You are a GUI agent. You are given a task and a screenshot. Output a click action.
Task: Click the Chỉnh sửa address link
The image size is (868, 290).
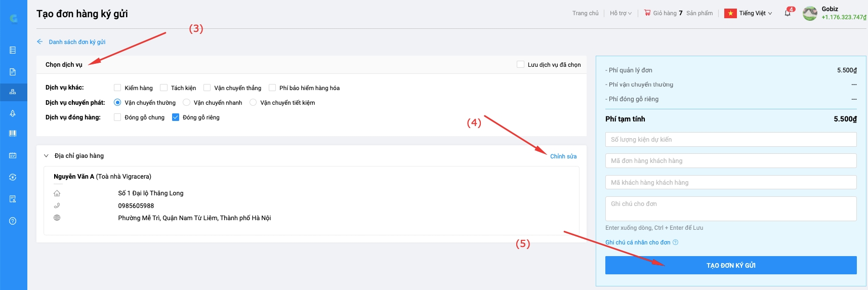(x=563, y=156)
